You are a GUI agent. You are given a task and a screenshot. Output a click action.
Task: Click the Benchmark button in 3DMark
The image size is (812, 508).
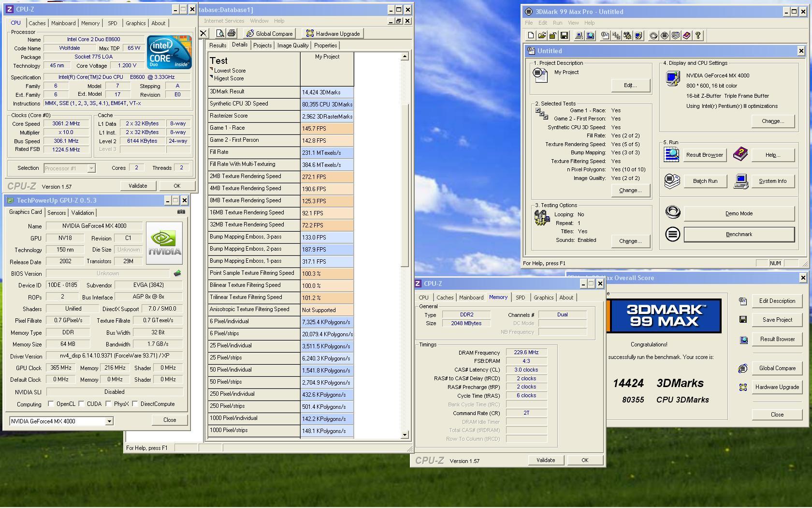coord(739,234)
